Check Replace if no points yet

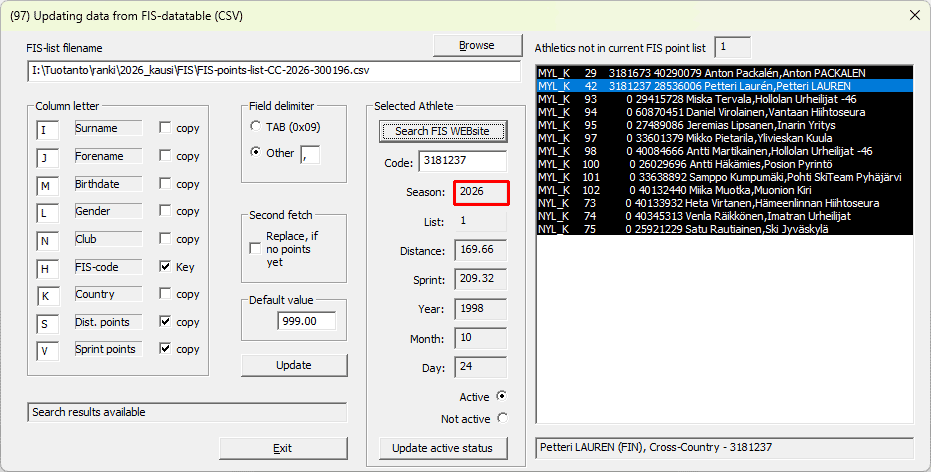256,248
